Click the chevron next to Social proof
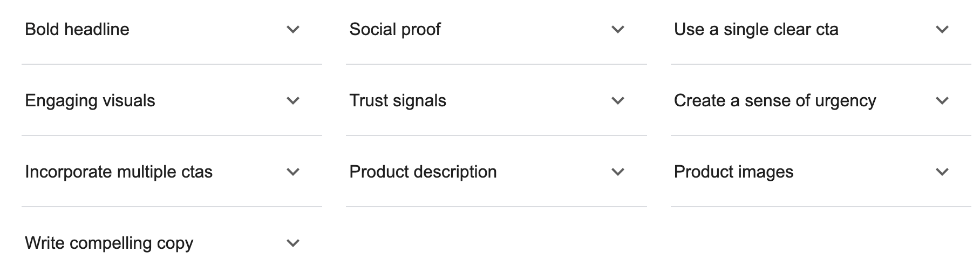This screenshot has width=980, height=272. pyautogui.click(x=618, y=30)
